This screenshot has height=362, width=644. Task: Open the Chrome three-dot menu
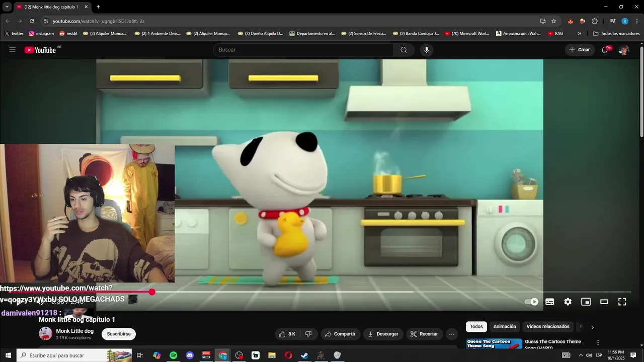[636, 21]
